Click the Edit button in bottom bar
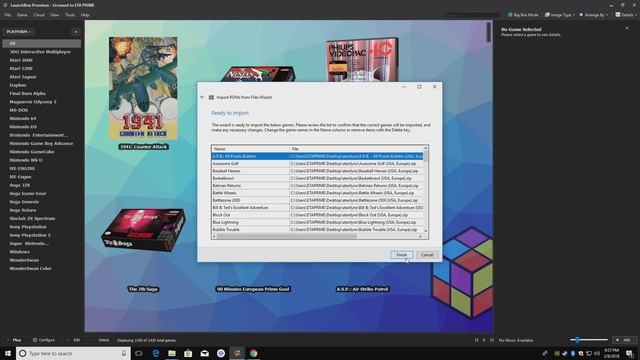 [73, 340]
